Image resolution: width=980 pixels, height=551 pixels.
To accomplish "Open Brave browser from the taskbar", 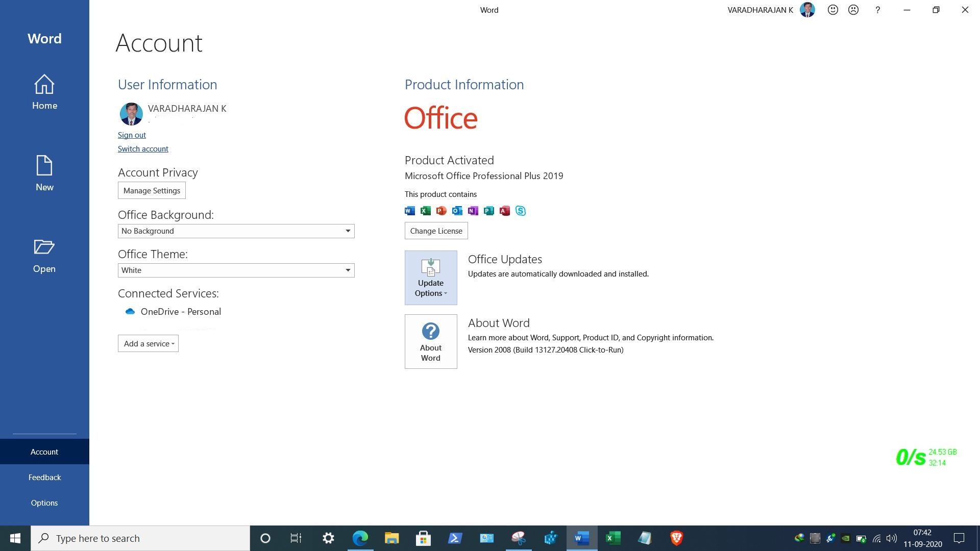I will pos(676,538).
